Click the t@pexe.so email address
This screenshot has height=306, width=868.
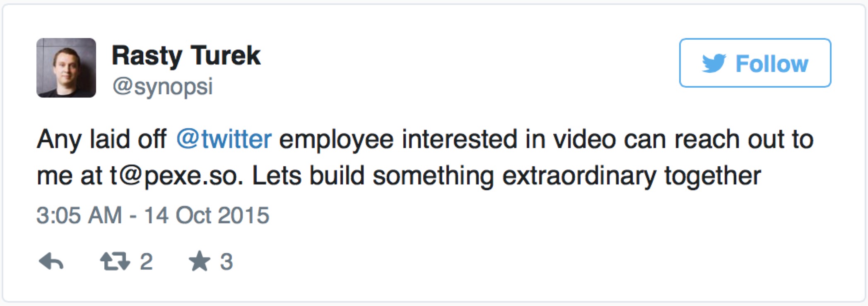[176, 176]
